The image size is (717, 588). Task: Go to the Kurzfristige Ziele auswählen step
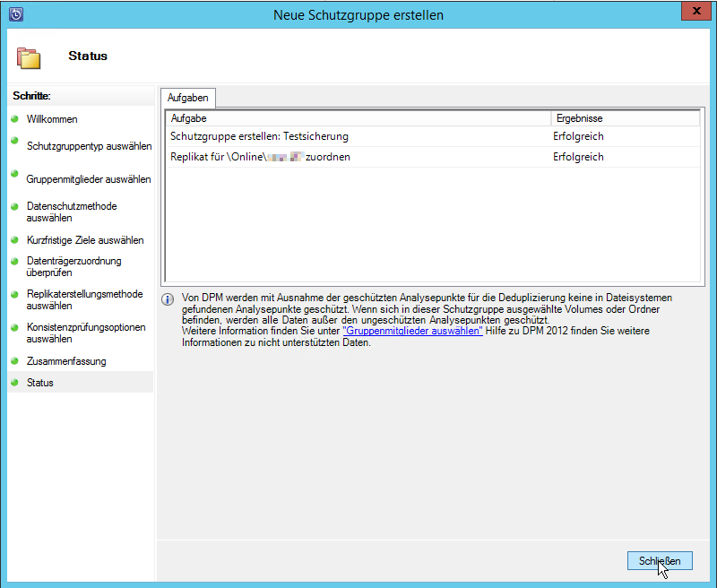pyautogui.click(x=85, y=240)
